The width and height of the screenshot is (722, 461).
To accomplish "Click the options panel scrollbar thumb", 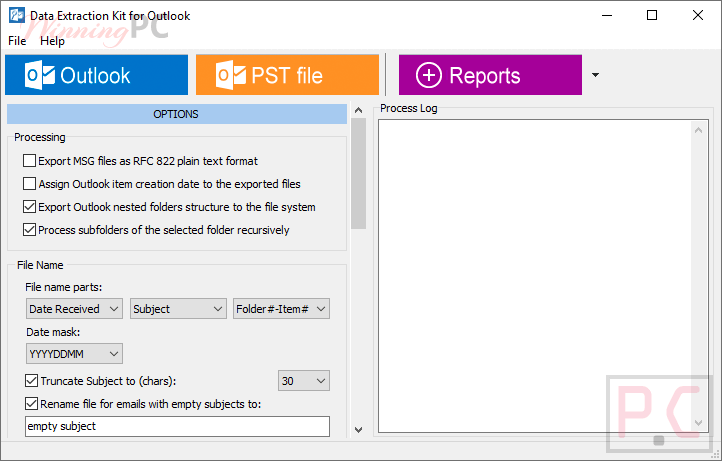I will point(358,174).
